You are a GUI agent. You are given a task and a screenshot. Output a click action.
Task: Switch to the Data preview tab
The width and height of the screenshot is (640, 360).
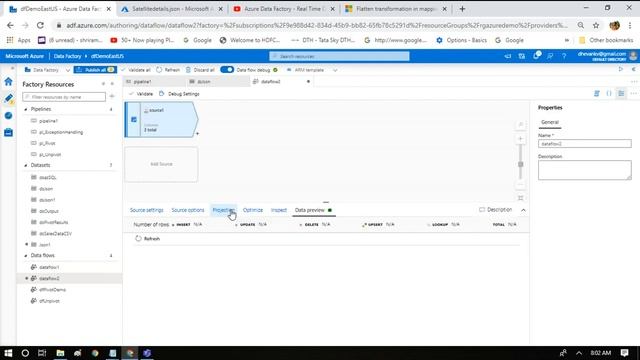[x=313, y=210]
